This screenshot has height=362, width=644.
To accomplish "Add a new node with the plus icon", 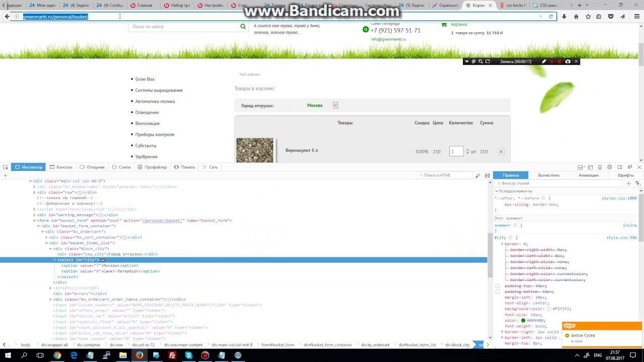I will click(x=6, y=175).
